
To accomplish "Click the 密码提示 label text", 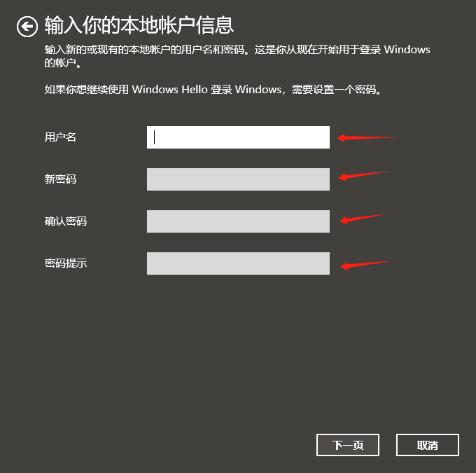I will 66,263.
